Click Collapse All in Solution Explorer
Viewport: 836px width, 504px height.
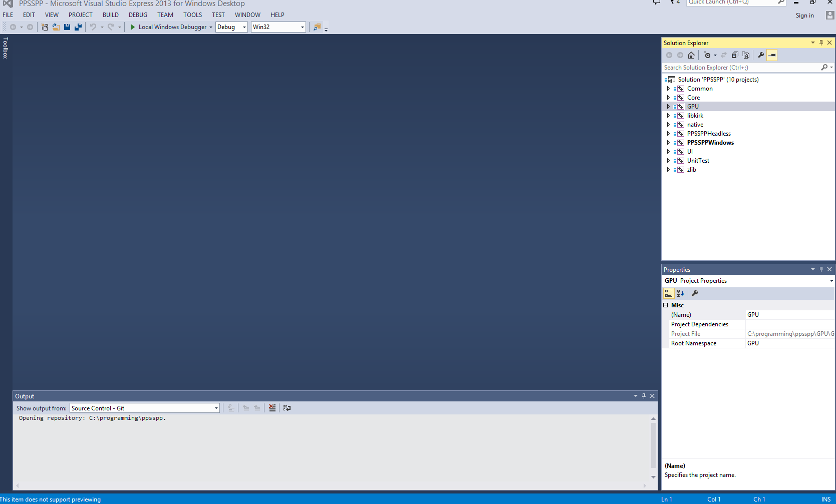coord(735,55)
